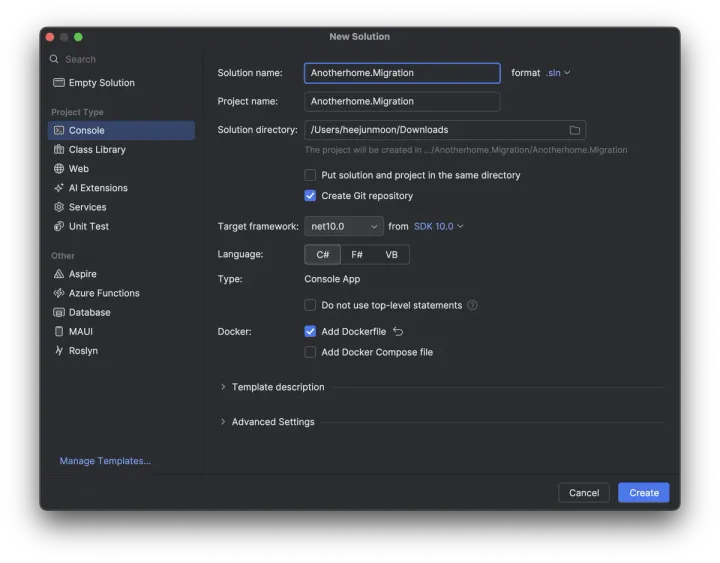
Task: Click the help icon beside top-level statements
Action: click(x=472, y=306)
